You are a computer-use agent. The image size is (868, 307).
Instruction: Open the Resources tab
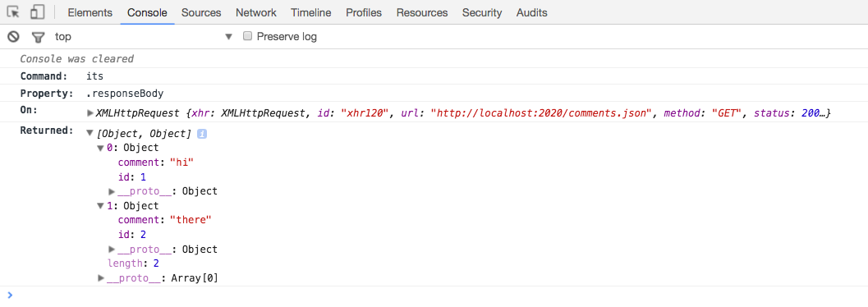tap(422, 12)
